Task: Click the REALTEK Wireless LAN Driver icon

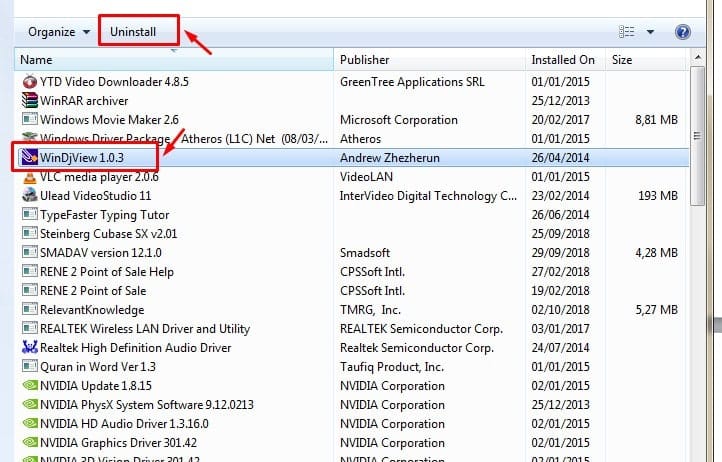Action: coord(29,328)
